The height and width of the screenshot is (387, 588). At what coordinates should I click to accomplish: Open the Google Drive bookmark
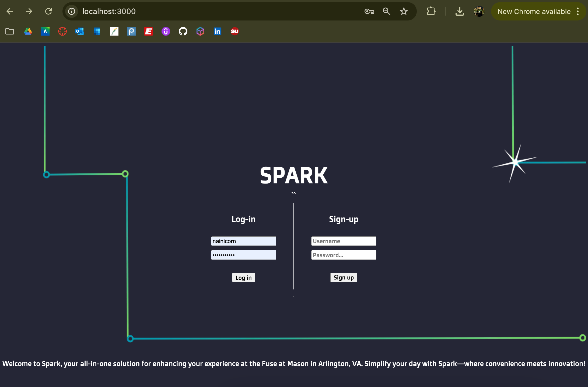coord(28,32)
